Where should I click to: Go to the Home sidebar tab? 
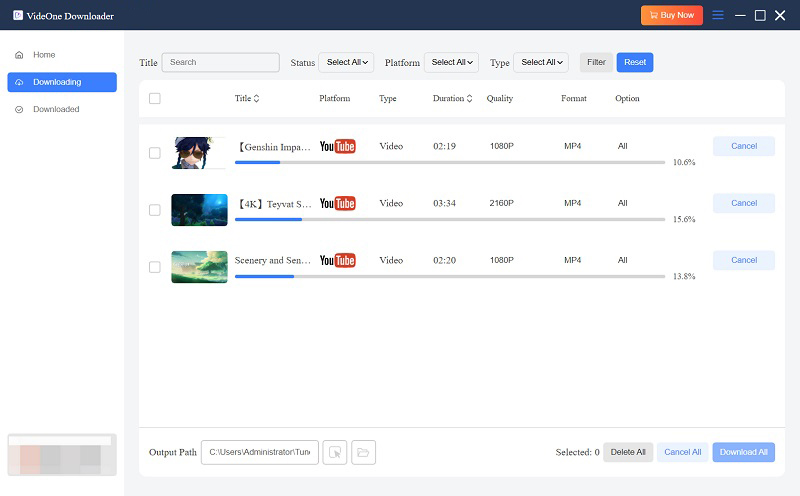(44, 55)
